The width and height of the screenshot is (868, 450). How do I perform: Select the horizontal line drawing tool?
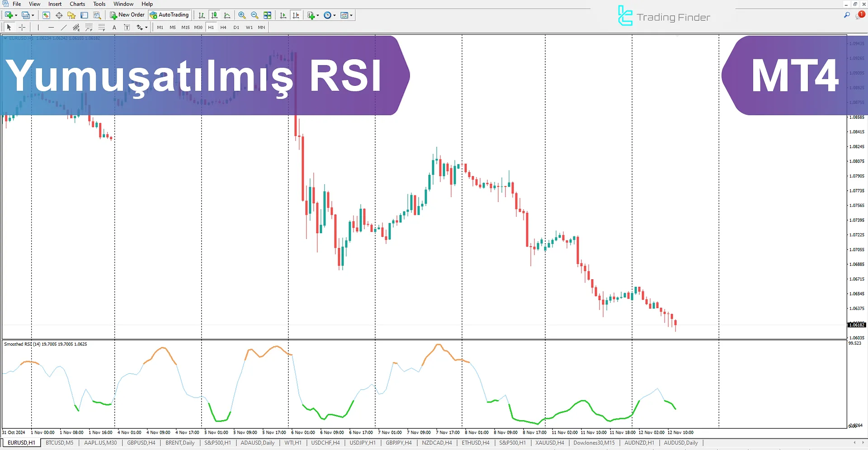[x=51, y=27]
